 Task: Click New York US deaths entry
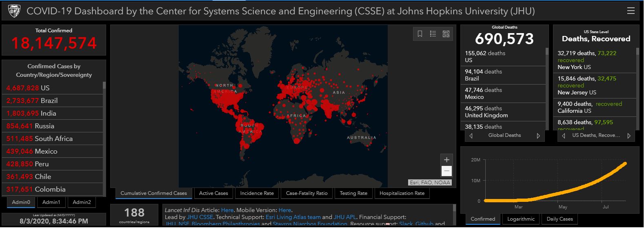tap(595, 60)
